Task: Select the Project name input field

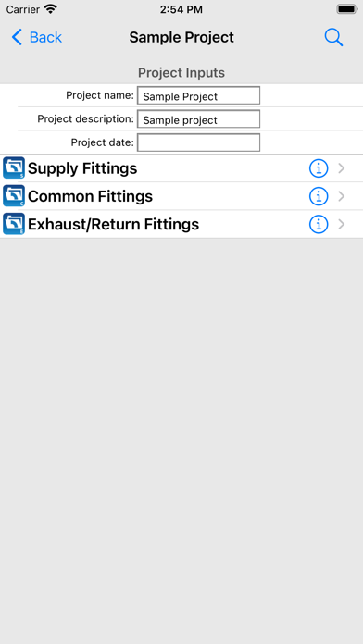Action: [198, 95]
